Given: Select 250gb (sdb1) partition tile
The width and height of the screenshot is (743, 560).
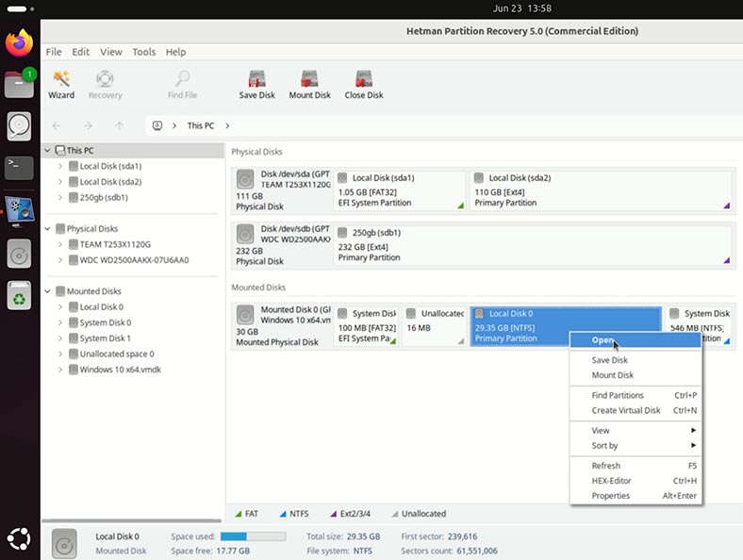Looking at the screenshot, I should [533, 245].
